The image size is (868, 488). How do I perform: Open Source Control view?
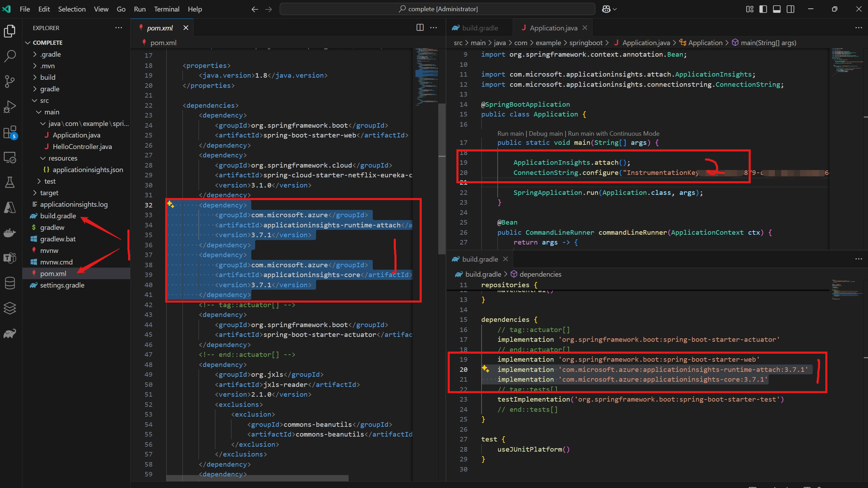(10, 81)
